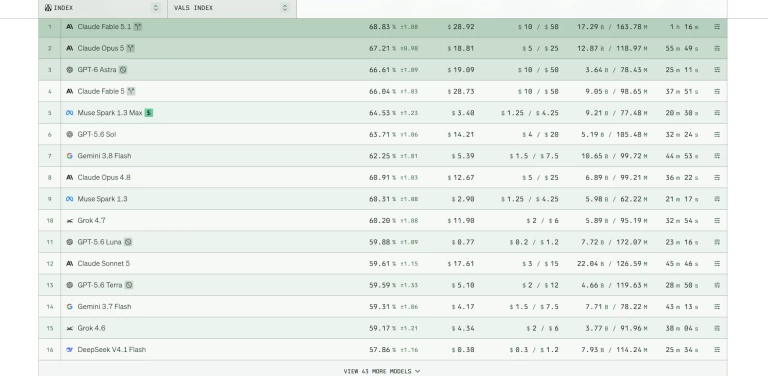Click the 22.04 B / 126.59 M tokens cell
Image resolution: width=768 pixels, height=376 pixels.
point(612,264)
